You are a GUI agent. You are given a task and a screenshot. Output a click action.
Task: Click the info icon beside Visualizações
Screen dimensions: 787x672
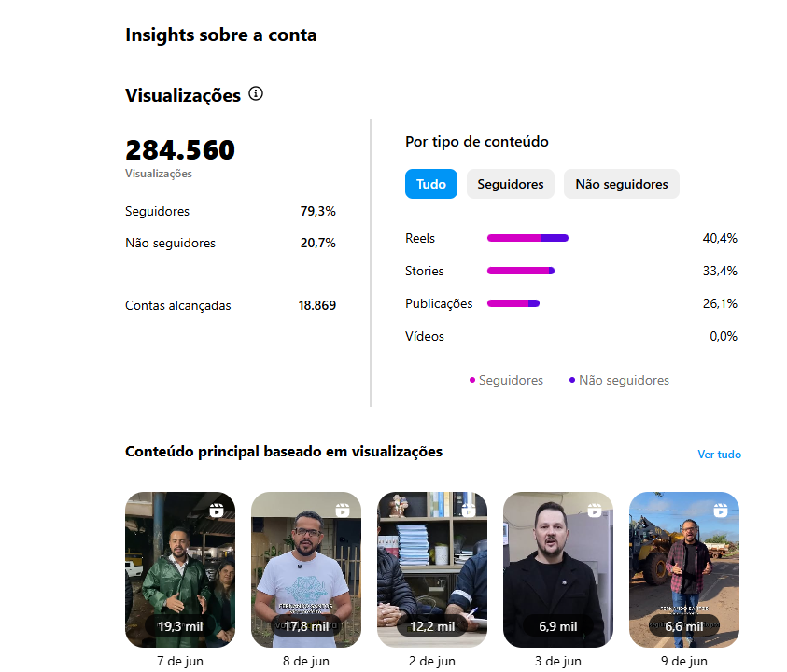click(256, 94)
